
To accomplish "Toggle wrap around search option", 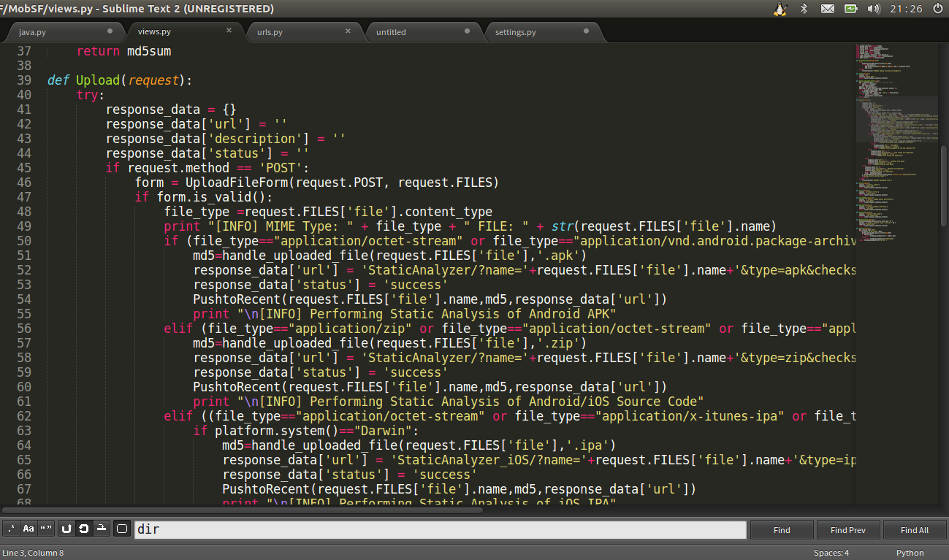I will coord(84,529).
